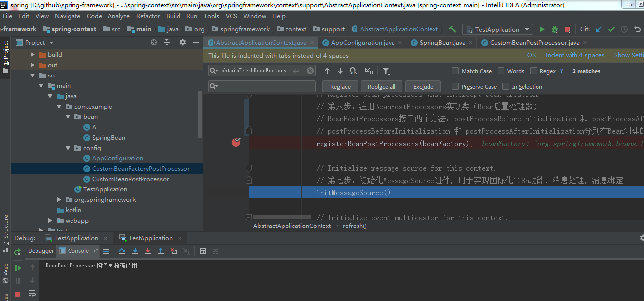
Task: Rerun TestApplication in the Debug panel
Action: coord(18,252)
